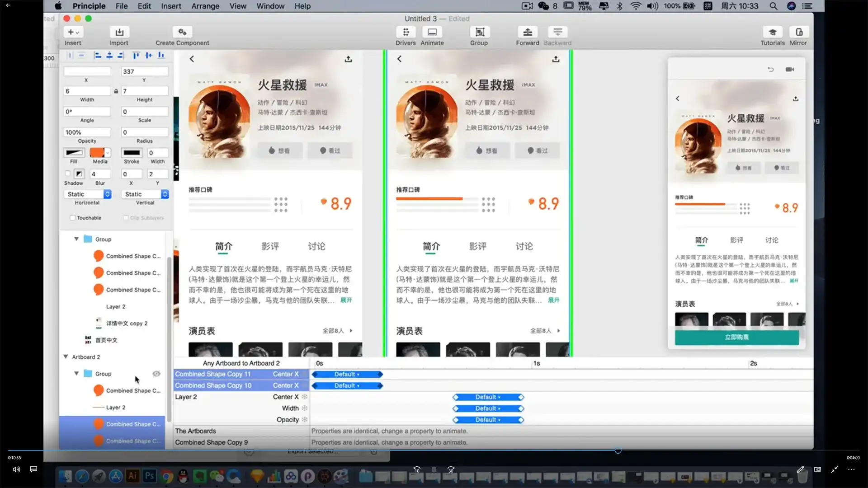Open the Horizontal Static dropdown
Viewport: 868px width, 488px height.
(x=107, y=194)
